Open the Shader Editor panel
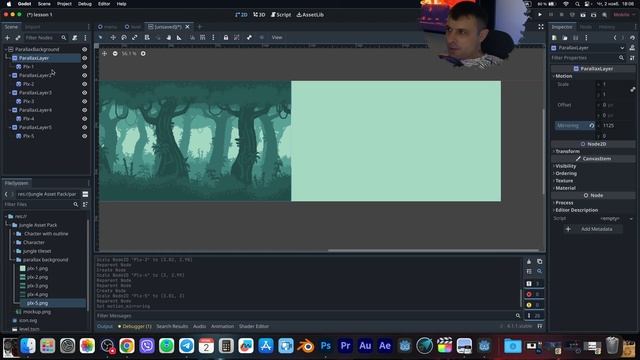The image size is (640, 360). coord(254,326)
